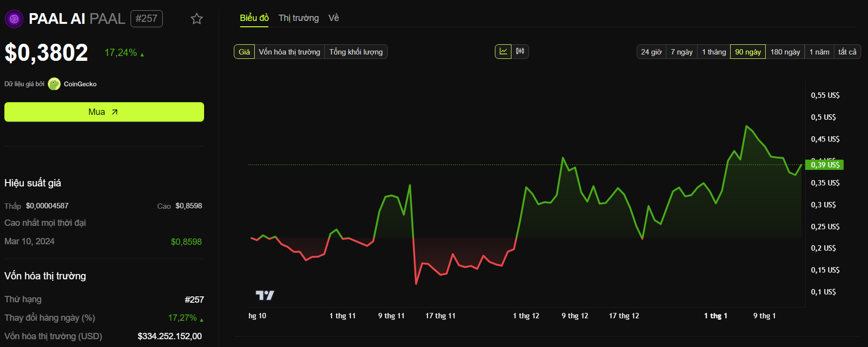Viewport: 868px width, 347px height.
Task: Select the Giá chart toggle
Action: (245, 52)
